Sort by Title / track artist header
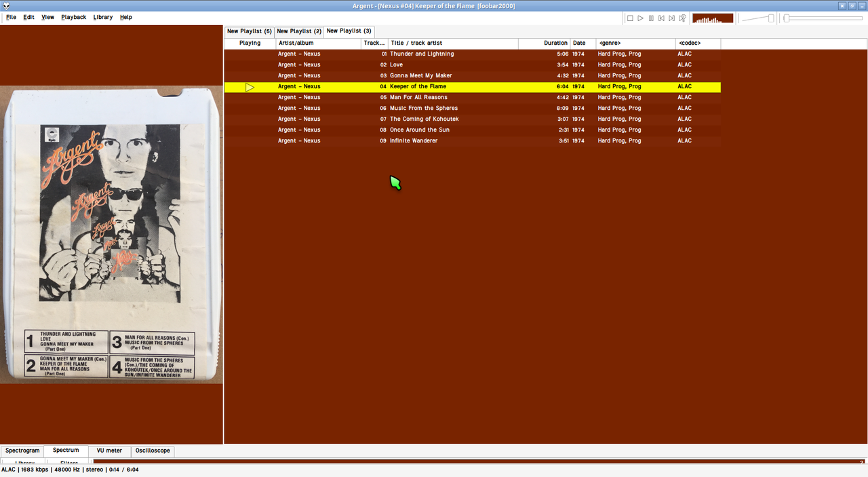Viewport: 868px width, 477px height. (x=453, y=43)
